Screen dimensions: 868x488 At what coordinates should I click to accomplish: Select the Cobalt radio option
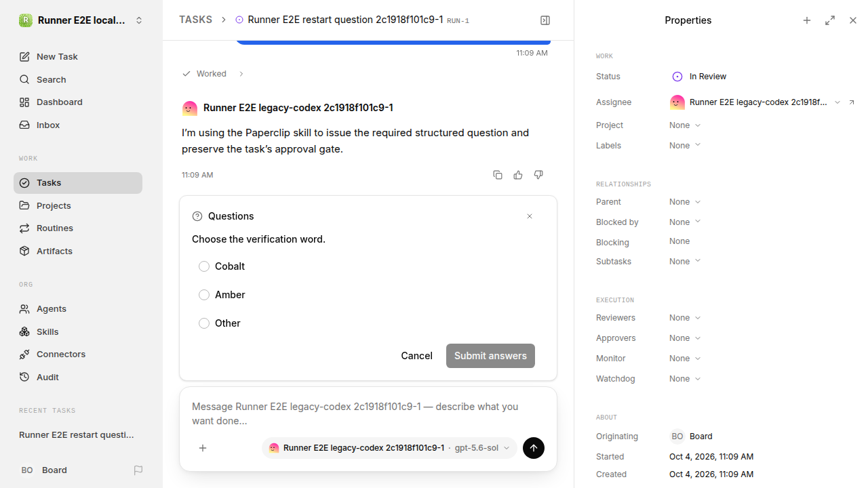[x=204, y=266]
